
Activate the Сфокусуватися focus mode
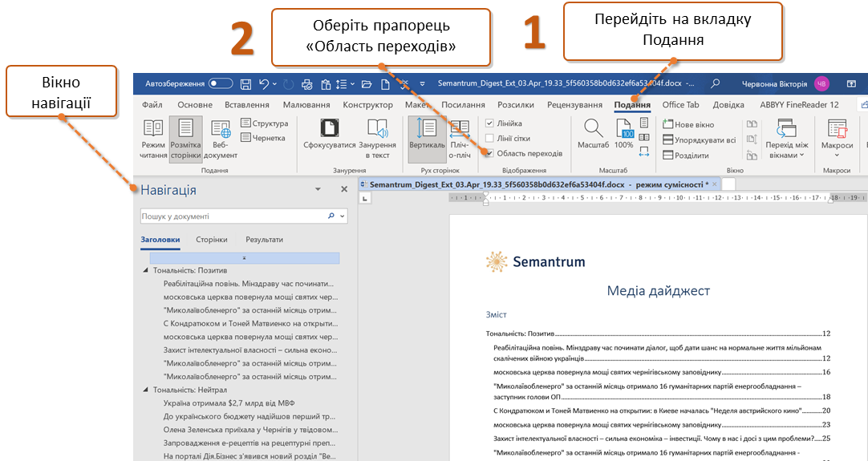click(330, 135)
